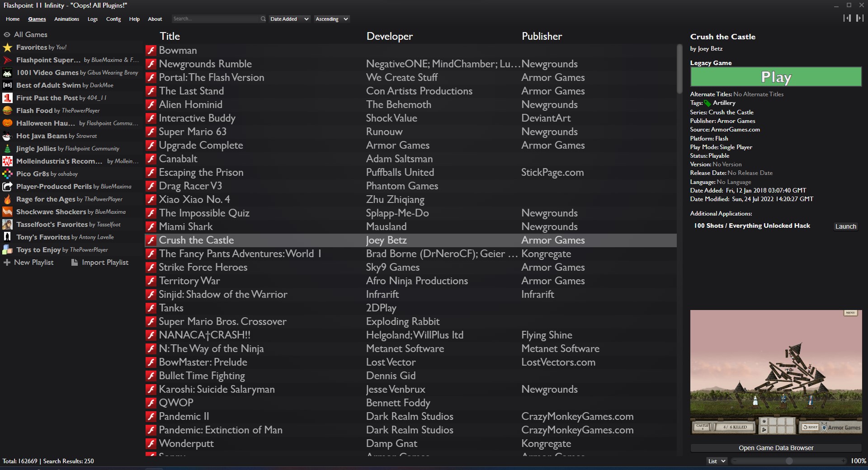Adjust the zoom scale slider

789,461
